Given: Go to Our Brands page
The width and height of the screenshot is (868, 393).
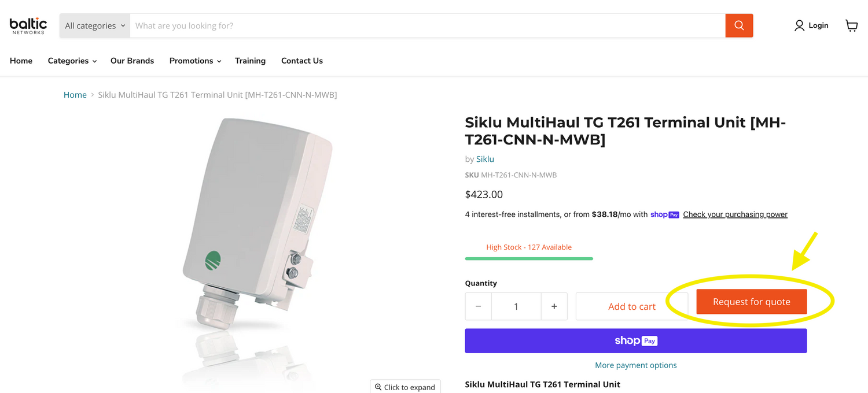Looking at the screenshot, I should (132, 61).
